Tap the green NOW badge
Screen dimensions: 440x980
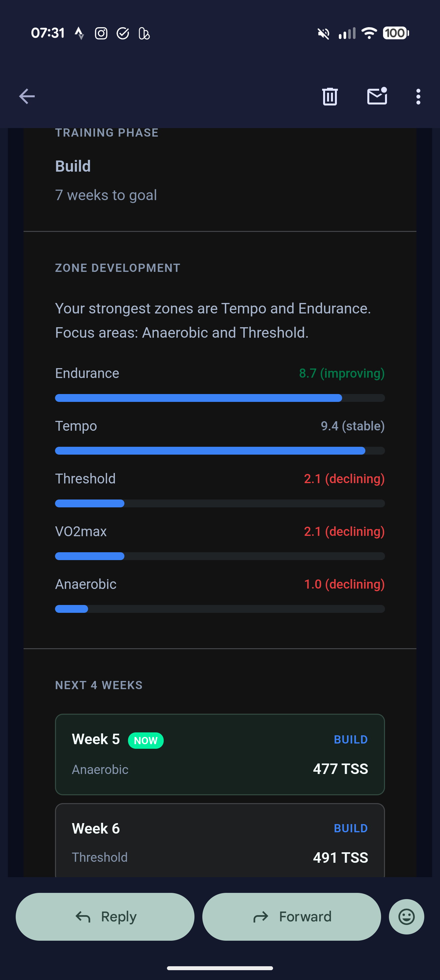click(x=146, y=740)
